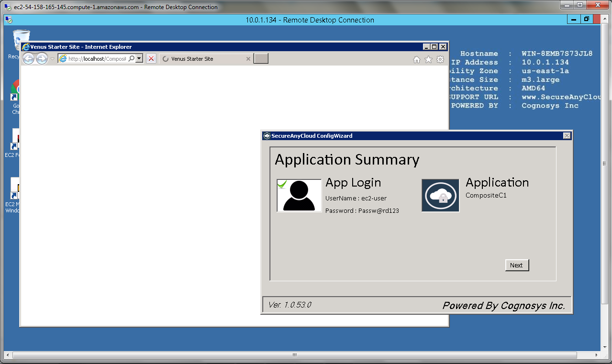Open a new blank tab in IE
This screenshot has width=612, height=364.
pyautogui.click(x=261, y=59)
